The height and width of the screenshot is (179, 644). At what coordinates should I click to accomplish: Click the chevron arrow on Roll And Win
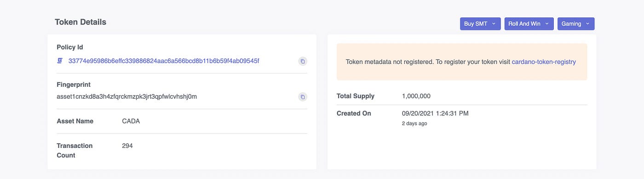pos(546,24)
